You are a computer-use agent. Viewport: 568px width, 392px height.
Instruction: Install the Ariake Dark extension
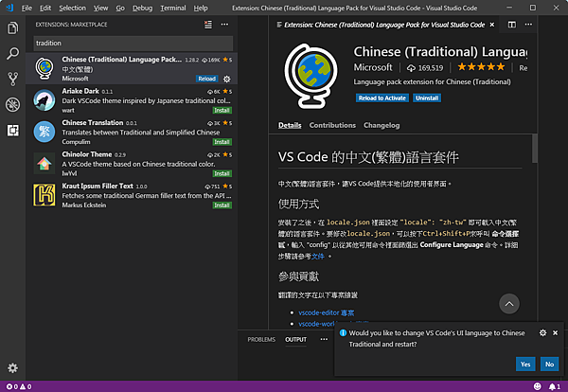coord(222,110)
